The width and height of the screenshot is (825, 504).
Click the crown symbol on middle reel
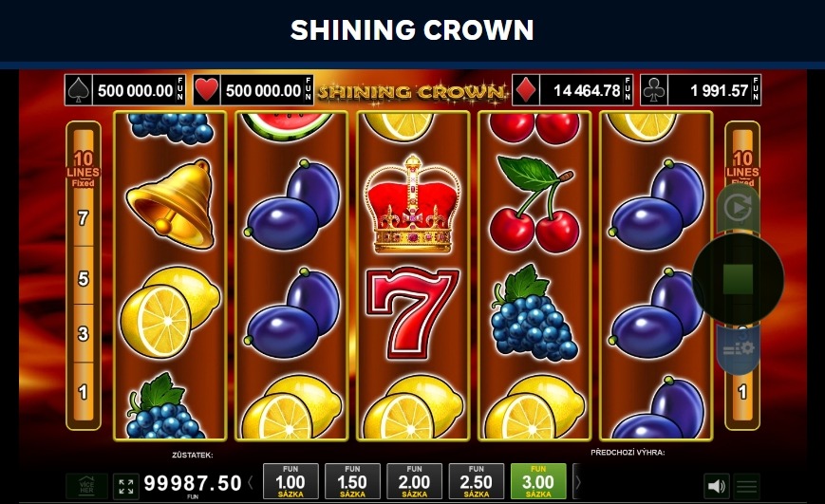413,204
